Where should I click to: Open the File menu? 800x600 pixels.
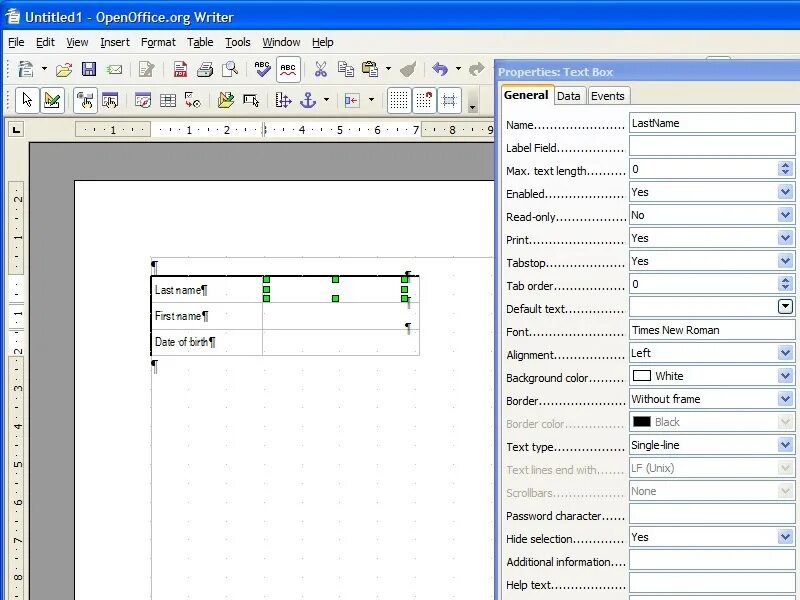16,42
